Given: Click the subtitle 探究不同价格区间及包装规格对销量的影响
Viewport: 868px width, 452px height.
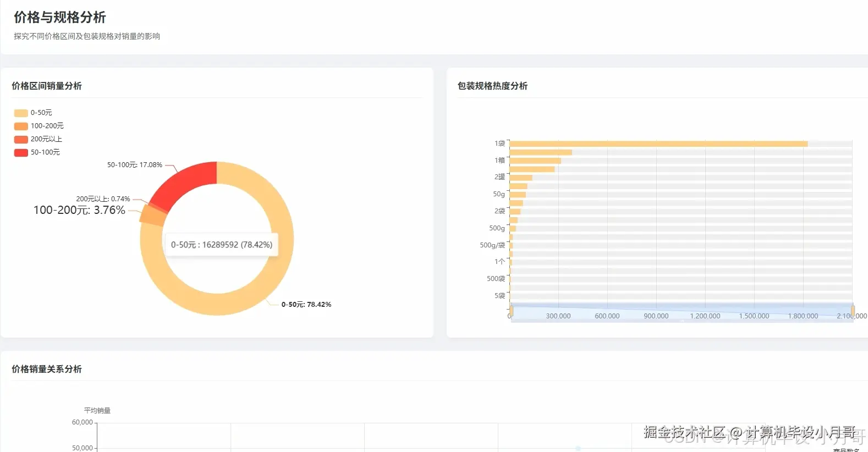Looking at the screenshot, I should 87,36.
